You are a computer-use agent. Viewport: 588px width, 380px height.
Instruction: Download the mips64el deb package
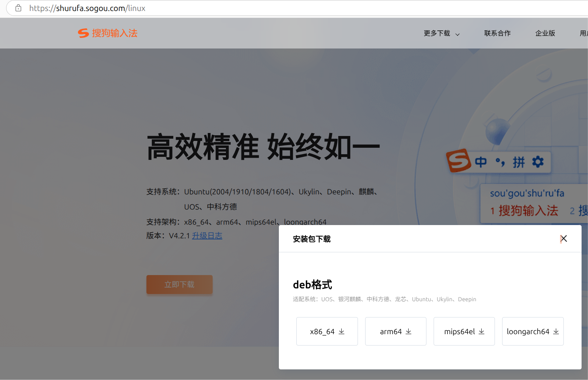(x=464, y=332)
